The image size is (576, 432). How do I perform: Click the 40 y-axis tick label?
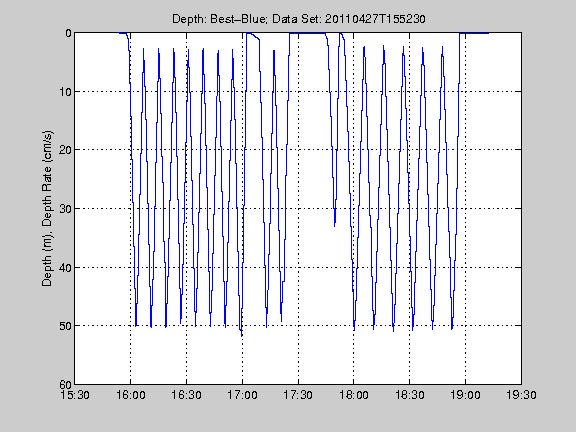(65, 267)
